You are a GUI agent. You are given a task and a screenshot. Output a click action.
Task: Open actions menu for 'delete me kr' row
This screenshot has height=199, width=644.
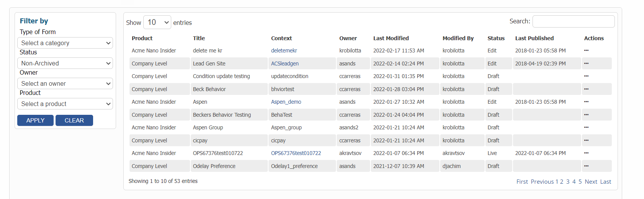(586, 51)
